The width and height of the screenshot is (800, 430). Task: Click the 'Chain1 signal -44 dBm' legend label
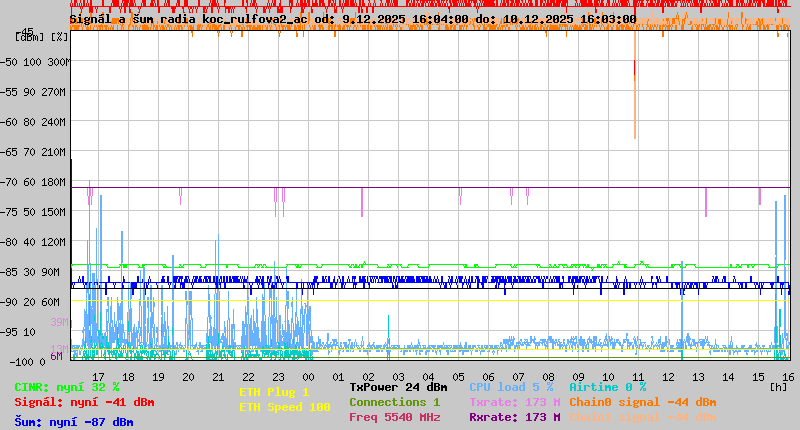(x=643, y=417)
